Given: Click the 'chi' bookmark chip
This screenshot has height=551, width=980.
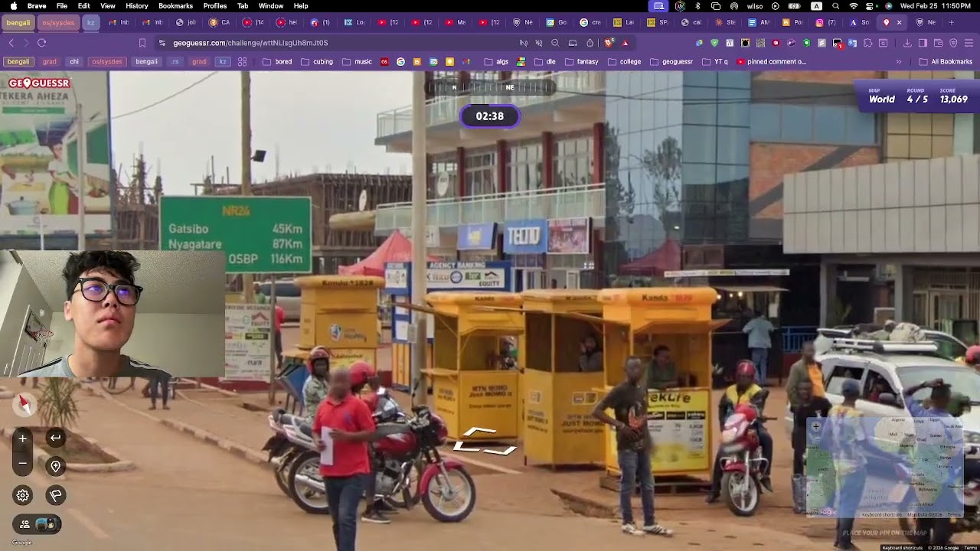Looking at the screenshot, I should click(x=74, y=61).
